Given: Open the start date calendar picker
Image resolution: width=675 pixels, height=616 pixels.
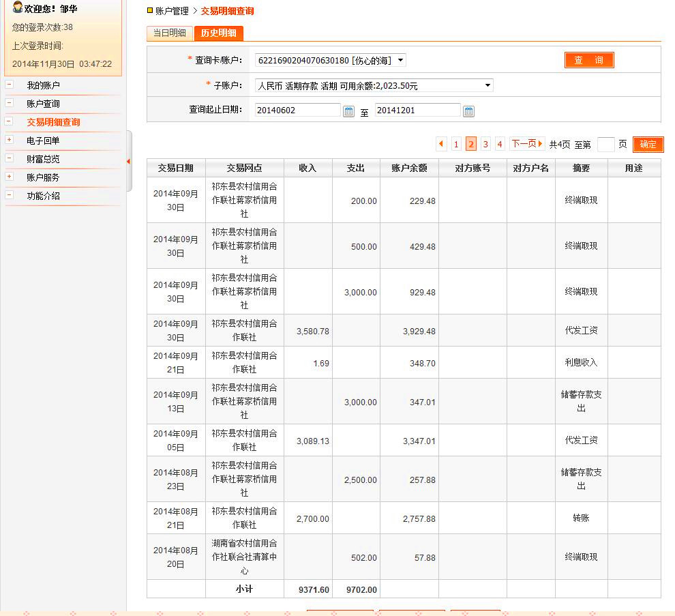Looking at the screenshot, I should [348, 111].
